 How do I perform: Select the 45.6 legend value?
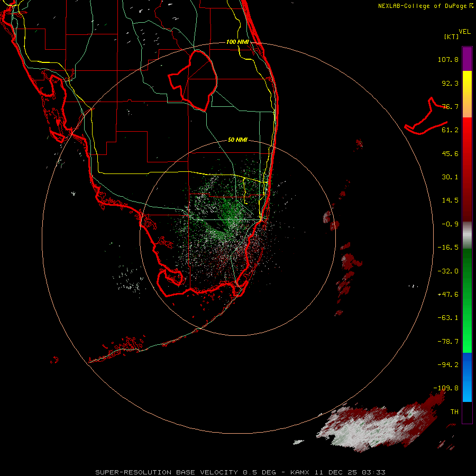(x=450, y=153)
